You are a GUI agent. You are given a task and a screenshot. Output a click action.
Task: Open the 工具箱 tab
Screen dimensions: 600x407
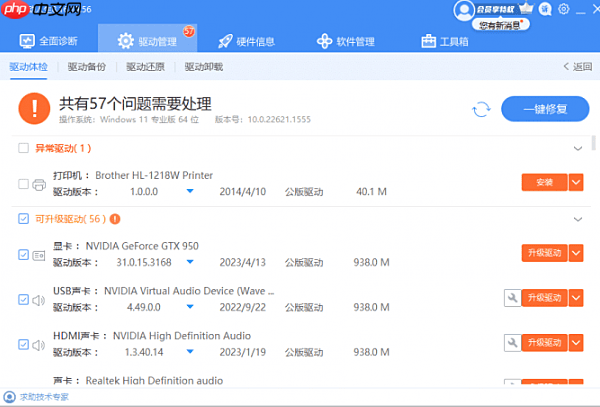(x=445, y=41)
